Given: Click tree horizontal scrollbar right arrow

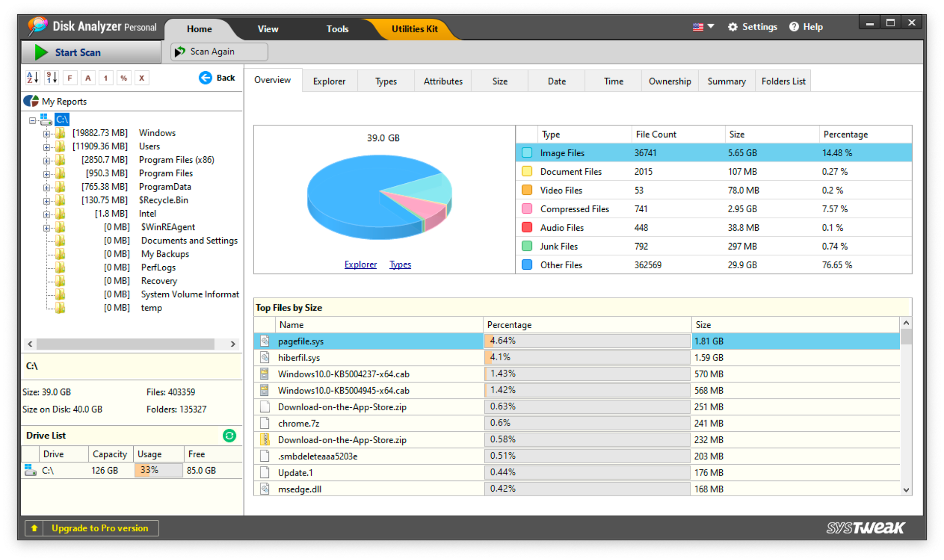Looking at the screenshot, I should coord(233,344).
